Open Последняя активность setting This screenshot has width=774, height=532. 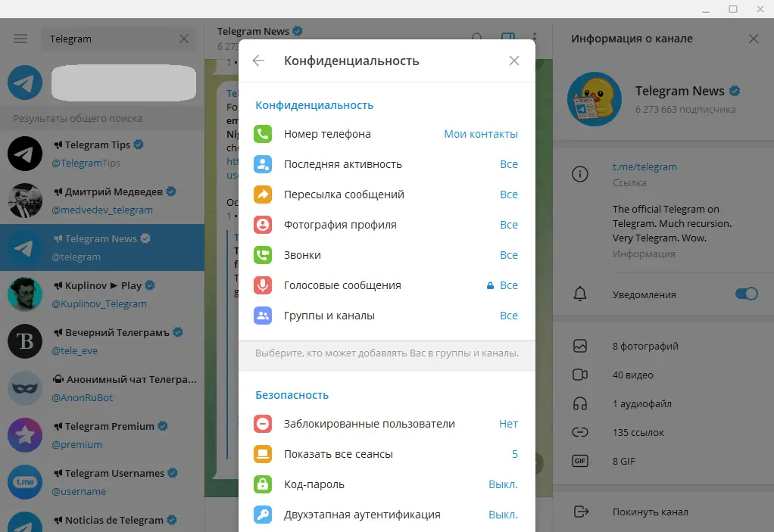point(386,164)
